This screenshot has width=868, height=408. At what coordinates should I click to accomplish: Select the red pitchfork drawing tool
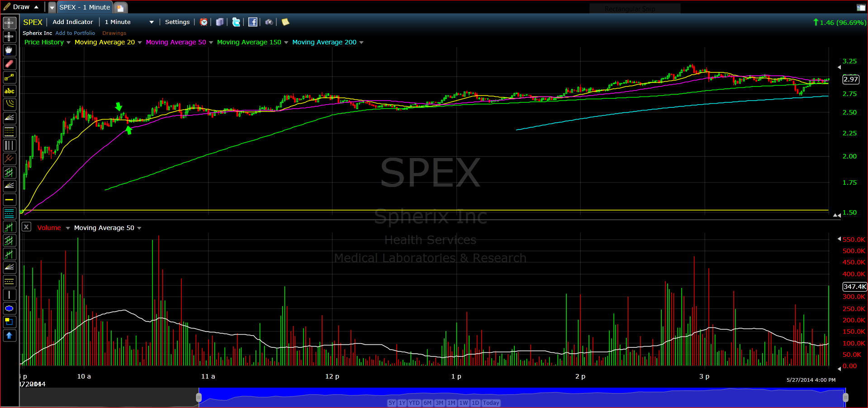coord(9,159)
